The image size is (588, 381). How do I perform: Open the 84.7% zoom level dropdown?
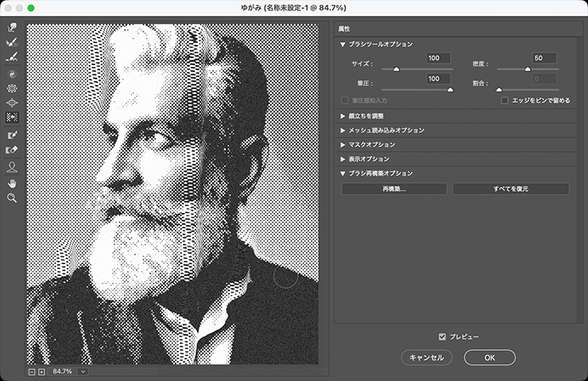pyautogui.click(x=83, y=371)
